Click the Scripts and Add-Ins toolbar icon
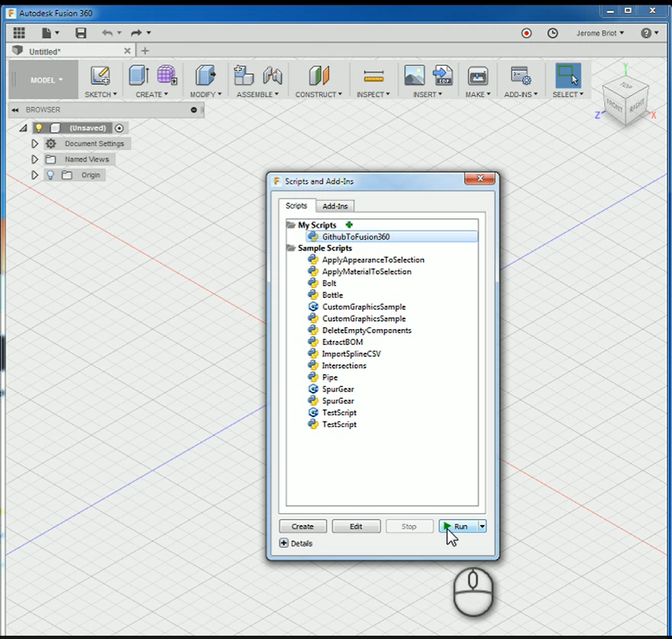This screenshot has width=672, height=639. click(521, 76)
